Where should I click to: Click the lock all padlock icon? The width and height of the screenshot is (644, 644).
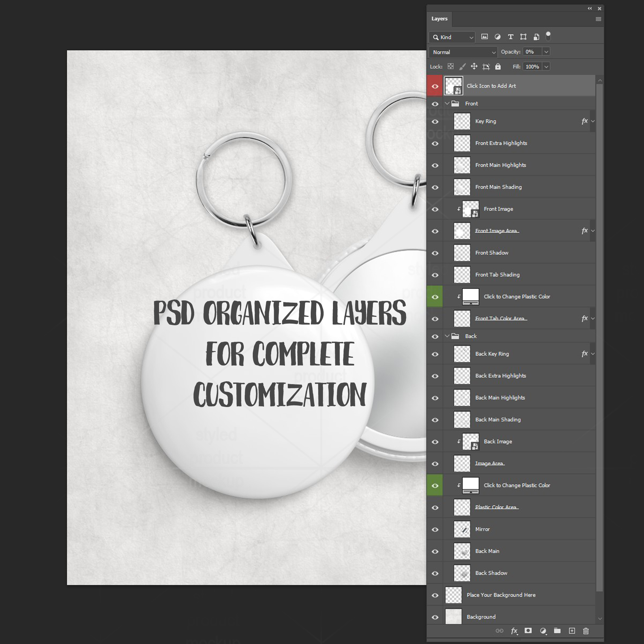pos(498,66)
